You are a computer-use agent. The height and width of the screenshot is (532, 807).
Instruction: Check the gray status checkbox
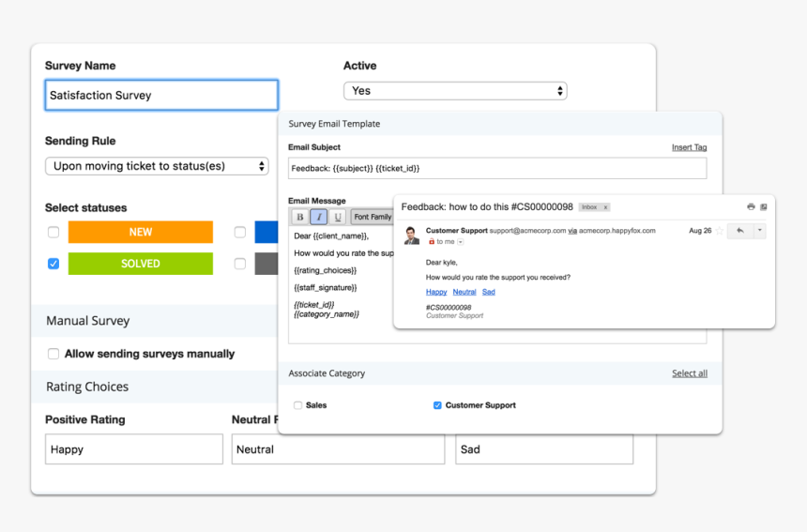click(x=240, y=264)
